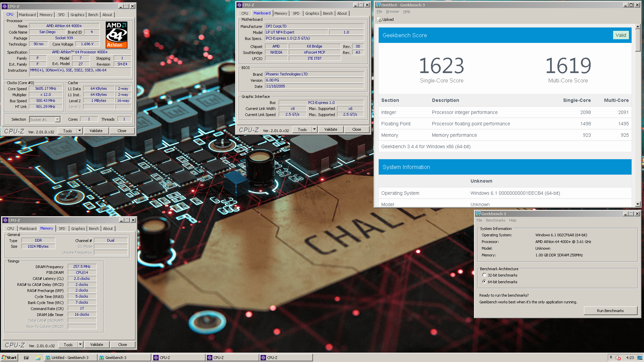Click the Run Benchmarks button
The height and width of the screenshot is (362, 644).
click(x=610, y=311)
